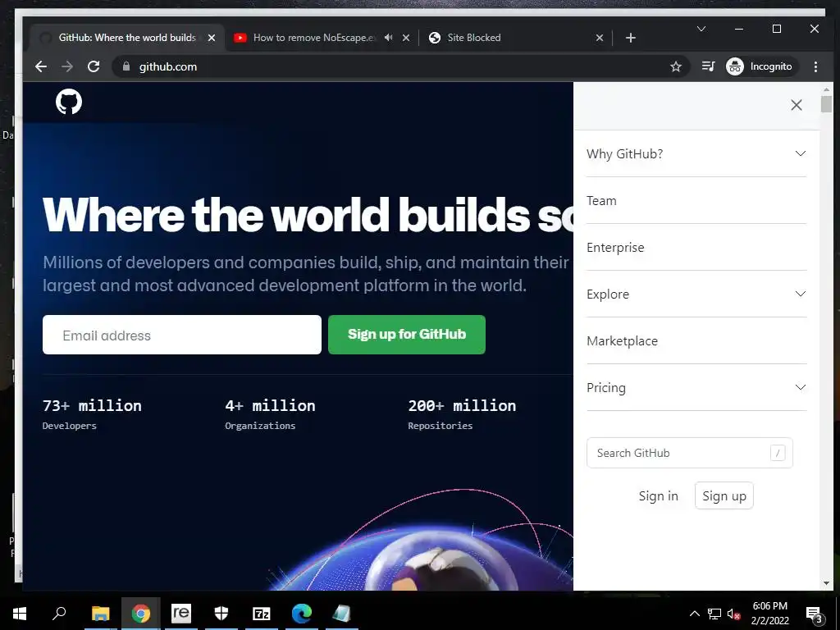840x630 pixels.
Task: Open the Enterprise link
Action: [615, 248]
